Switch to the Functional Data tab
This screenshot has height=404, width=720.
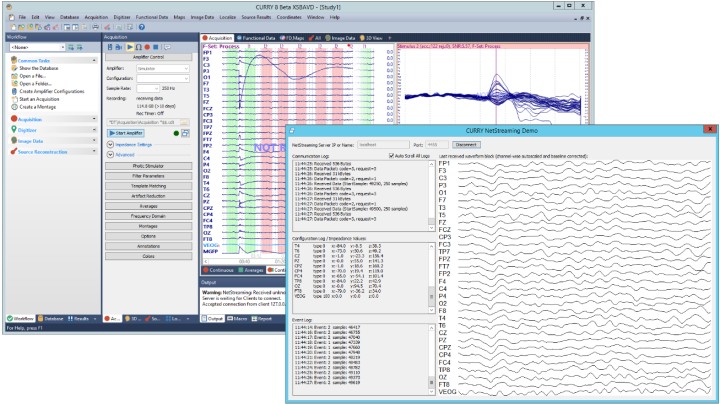[256, 38]
